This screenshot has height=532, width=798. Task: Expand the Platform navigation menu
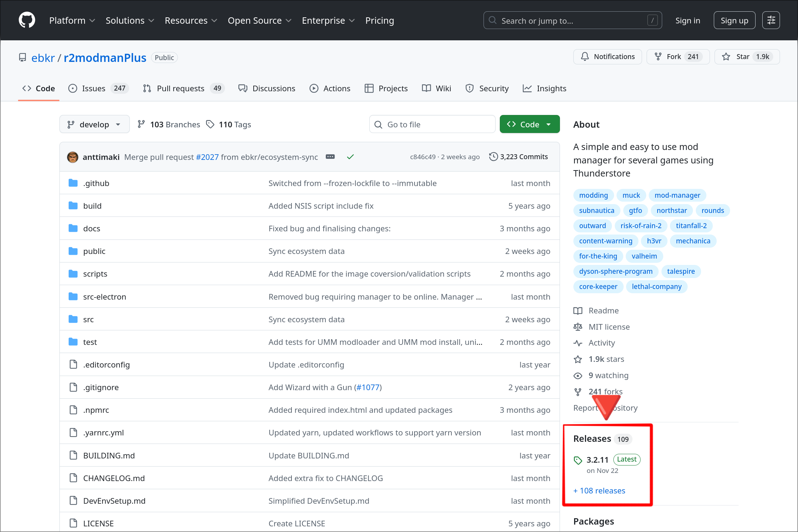(72, 21)
